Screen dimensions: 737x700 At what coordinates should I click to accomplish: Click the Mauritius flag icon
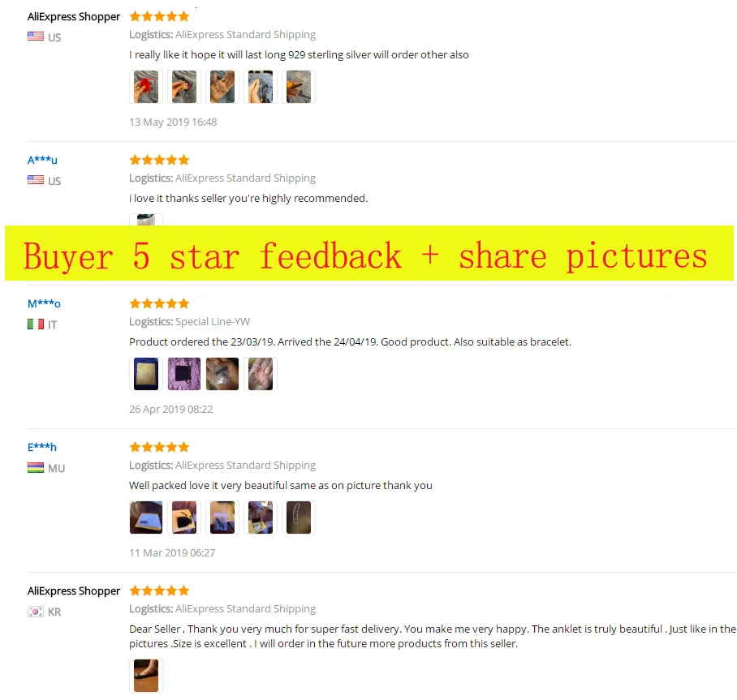(36, 467)
